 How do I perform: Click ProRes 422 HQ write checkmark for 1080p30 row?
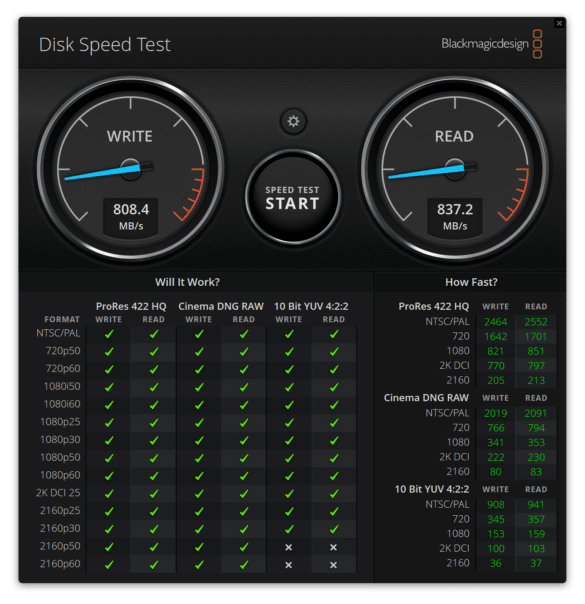pyautogui.click(x=109, y=440)
